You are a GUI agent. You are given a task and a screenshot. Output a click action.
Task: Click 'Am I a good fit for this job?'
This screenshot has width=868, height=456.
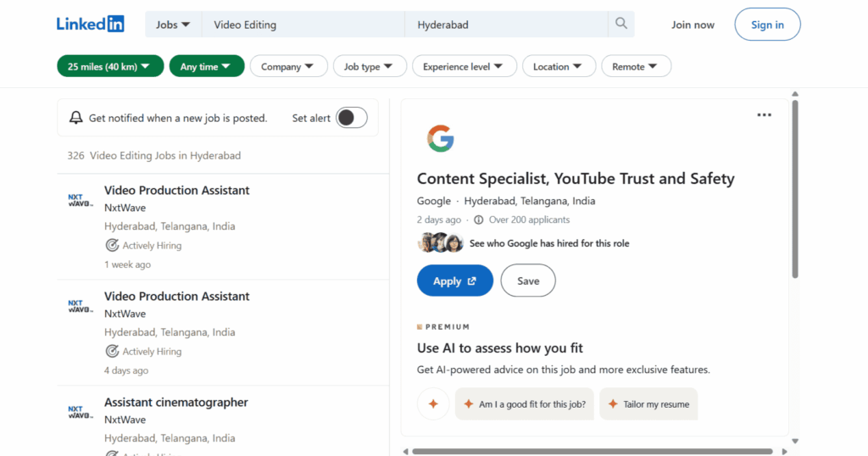[524, 404]
